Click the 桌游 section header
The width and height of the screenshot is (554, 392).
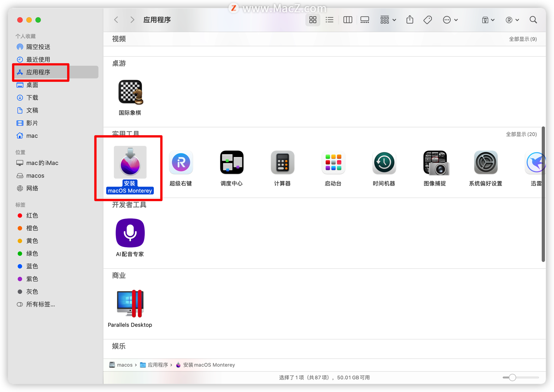click(119, 63)
